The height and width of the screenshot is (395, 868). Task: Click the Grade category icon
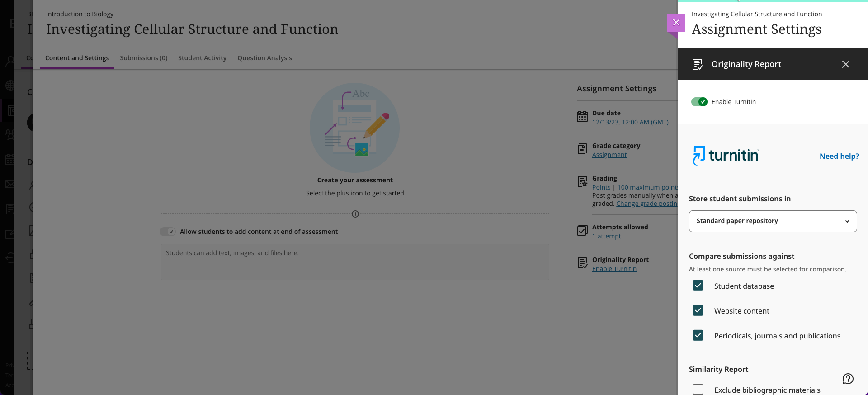pos(582,149)
